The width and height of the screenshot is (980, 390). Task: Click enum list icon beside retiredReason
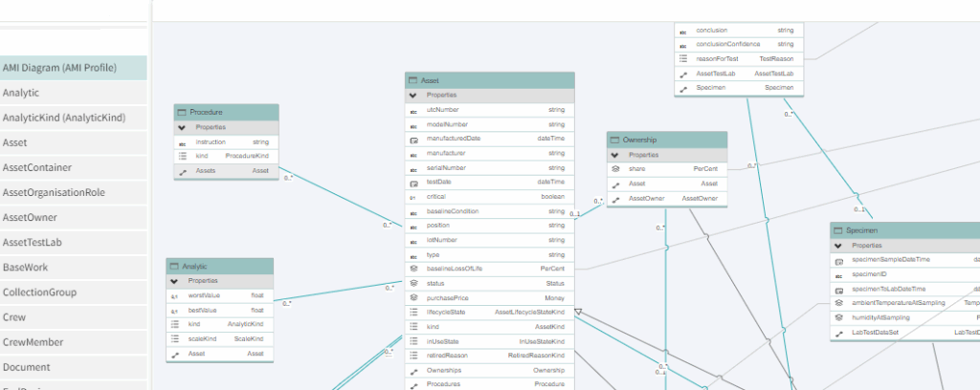413,356
